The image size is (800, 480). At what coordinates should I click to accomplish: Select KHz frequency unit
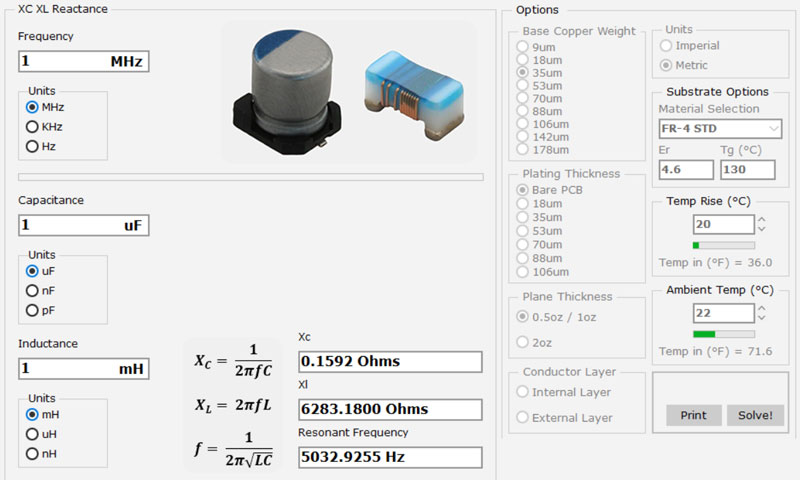(x=32, y=127)
